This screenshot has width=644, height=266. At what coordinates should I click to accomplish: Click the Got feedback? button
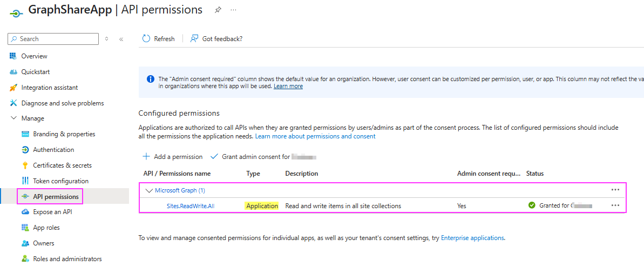pos(216,38)
